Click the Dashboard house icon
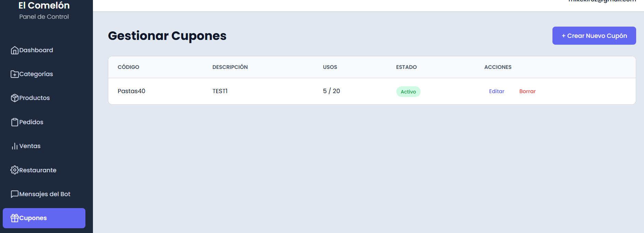The image size is (644, 233). 14,50
